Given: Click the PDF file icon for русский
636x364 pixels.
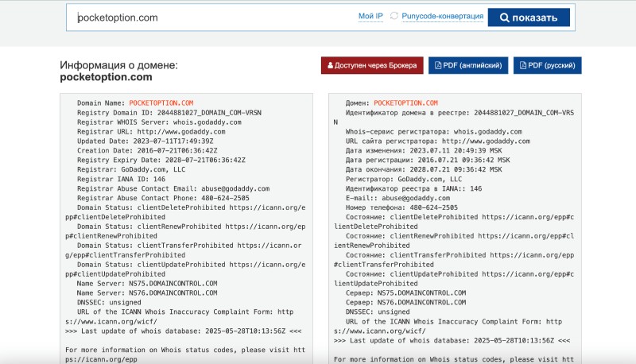Looking at the screenshot, I should click(x=523, y=66).
